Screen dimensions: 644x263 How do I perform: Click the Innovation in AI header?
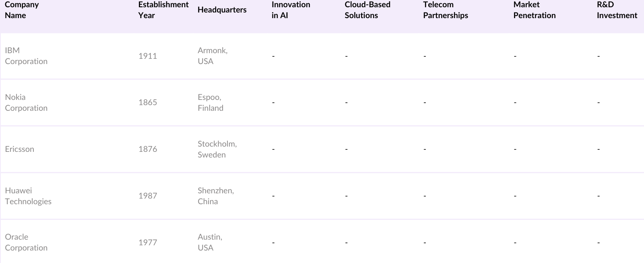click(291, 10)
